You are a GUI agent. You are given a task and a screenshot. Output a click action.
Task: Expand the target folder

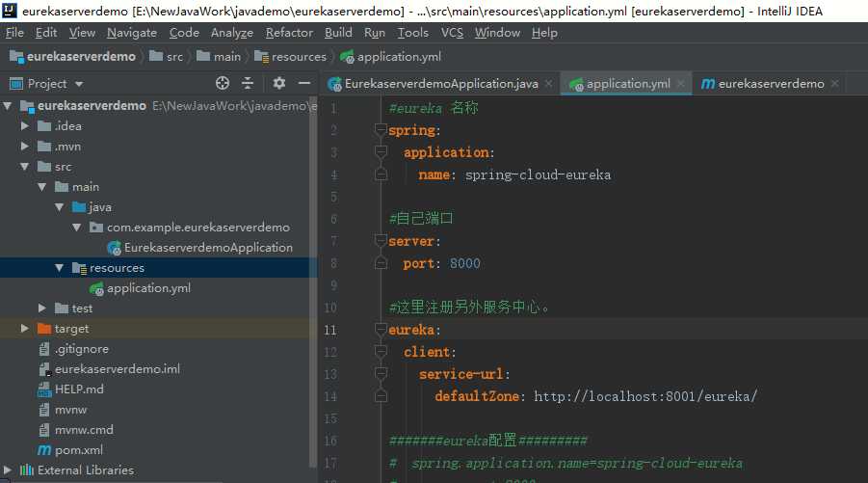pos(24,329)
